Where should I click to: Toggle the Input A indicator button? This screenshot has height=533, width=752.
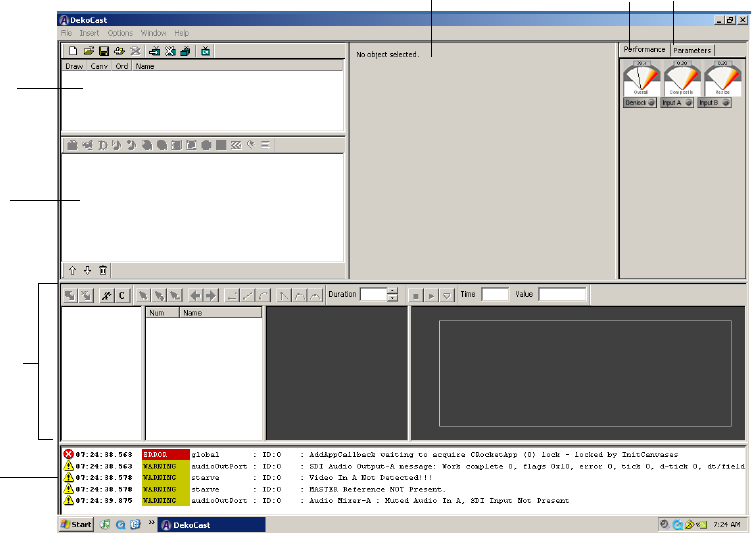coord(677,103)
